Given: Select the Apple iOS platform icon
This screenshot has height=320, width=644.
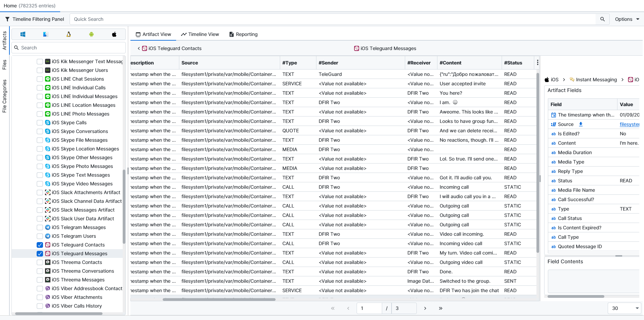Looking at the screenshot, I should pyautogui.click(x=114, y=34).
